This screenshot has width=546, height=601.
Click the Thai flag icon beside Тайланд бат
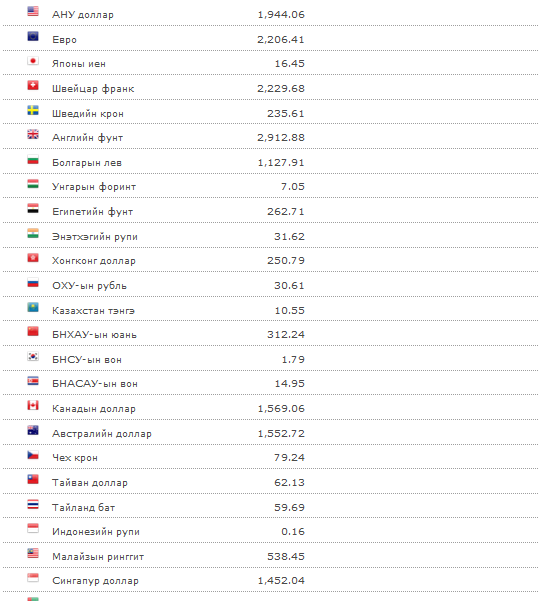tap(33, 504)
